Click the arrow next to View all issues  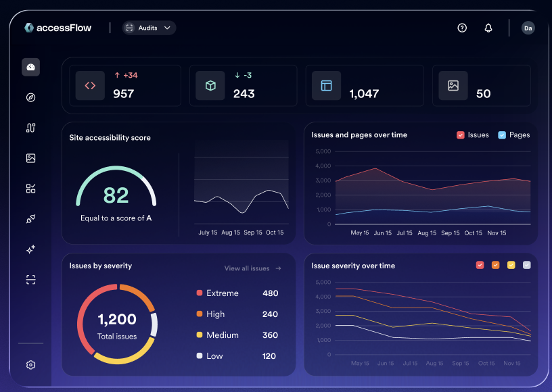pos(279,268)
